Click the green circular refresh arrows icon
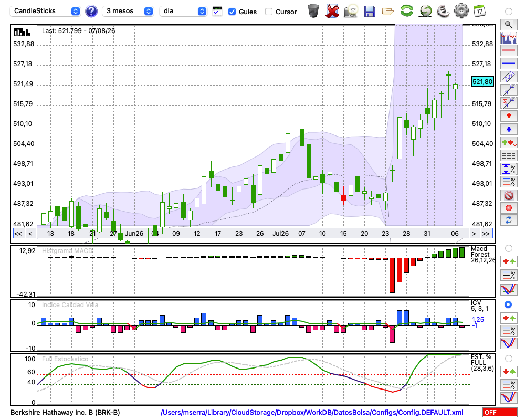Image resolution: width=525 pixels, height=420 pixels. [406, 10]
